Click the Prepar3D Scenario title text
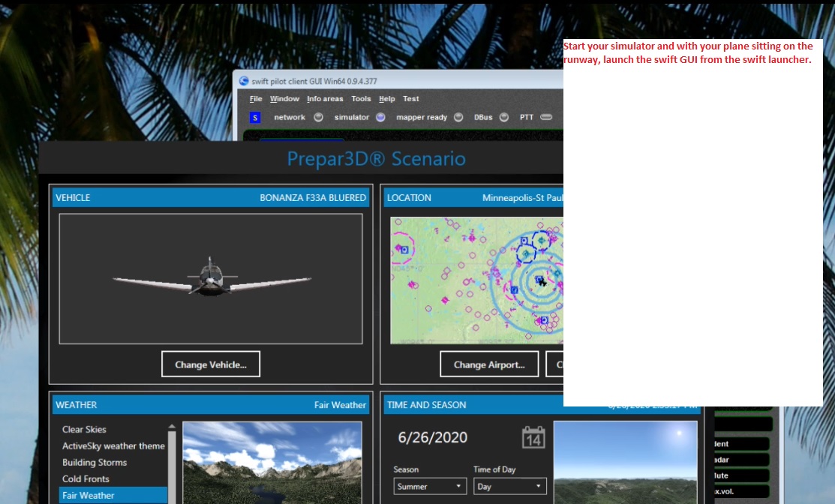The image size is (835, 504). [x=377, y=158]
